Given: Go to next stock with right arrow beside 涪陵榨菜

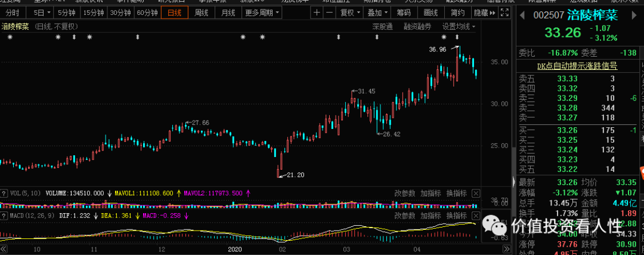Looking at the screenshot, I should pos(633,16).
